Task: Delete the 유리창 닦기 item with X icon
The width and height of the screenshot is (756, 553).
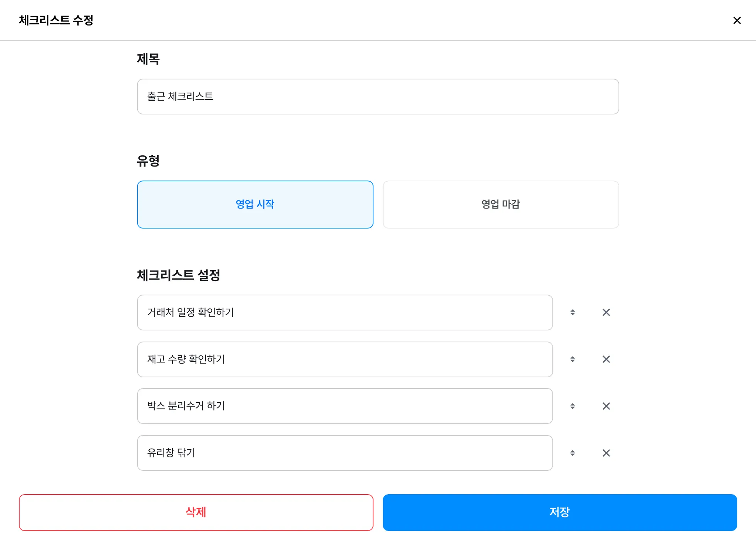Action: click(606, 453)
